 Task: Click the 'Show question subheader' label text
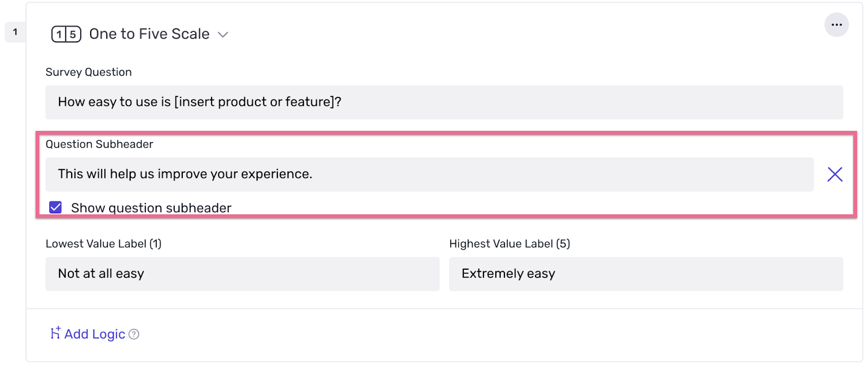151,208
